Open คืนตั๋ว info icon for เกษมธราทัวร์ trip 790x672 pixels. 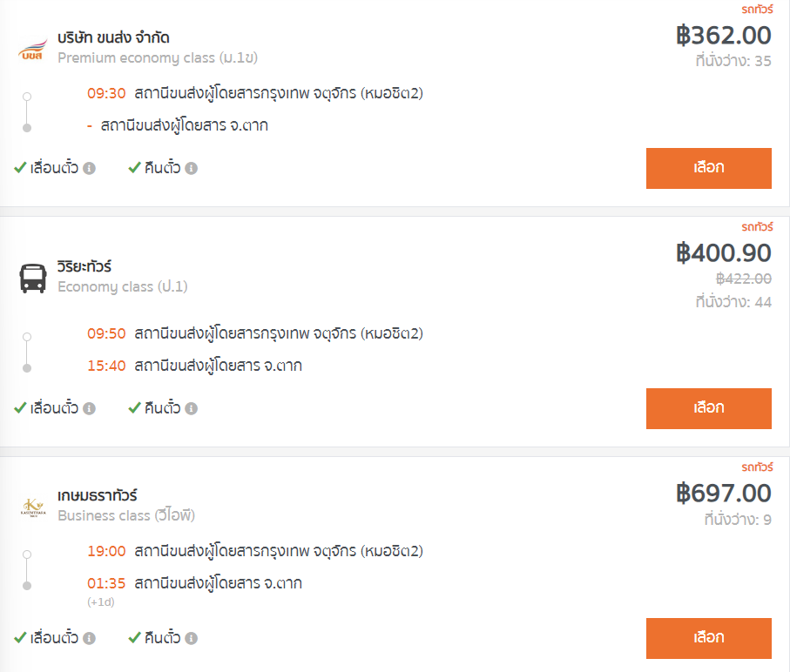pyautogui.click(x=192, y=638)
